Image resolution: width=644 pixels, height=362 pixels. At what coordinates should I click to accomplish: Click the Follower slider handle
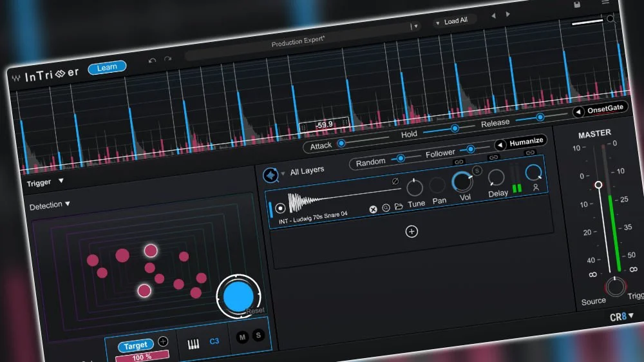pos(470,149)
